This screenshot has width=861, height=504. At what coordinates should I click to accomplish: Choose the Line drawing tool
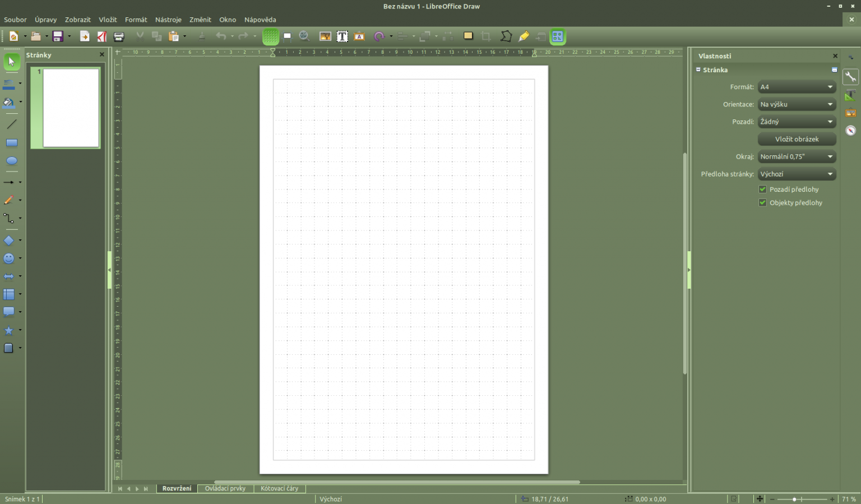[11, 124]
